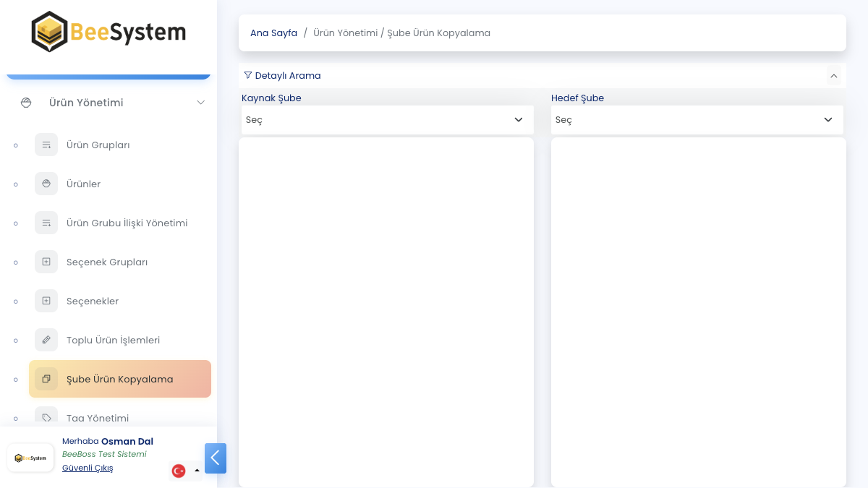The width and height of the screenshot is (868, 488).
Task: Click the Güvenli Çıkış logout link
Action: (x=88, y=468)
